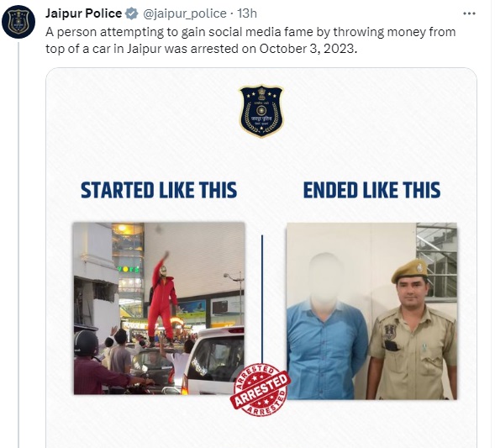495x448 pixels.
Task: Click the ENDED LIKE THIS heading
Action: (x=372, y=190)
